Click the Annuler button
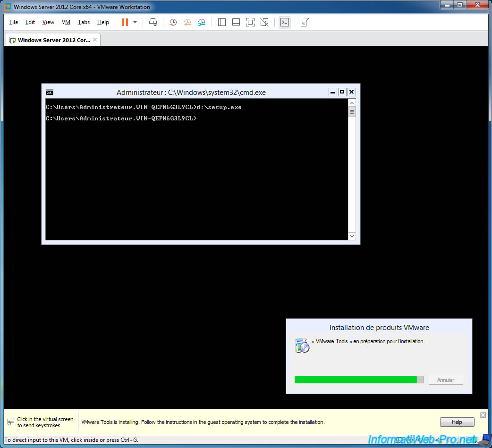The image size is (492, 448). pyautogui.click(x=446, y=380)
